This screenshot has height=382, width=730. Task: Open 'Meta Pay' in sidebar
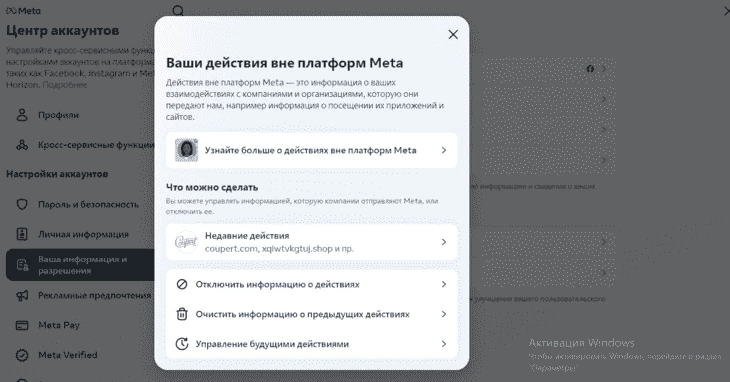[80, 325]
